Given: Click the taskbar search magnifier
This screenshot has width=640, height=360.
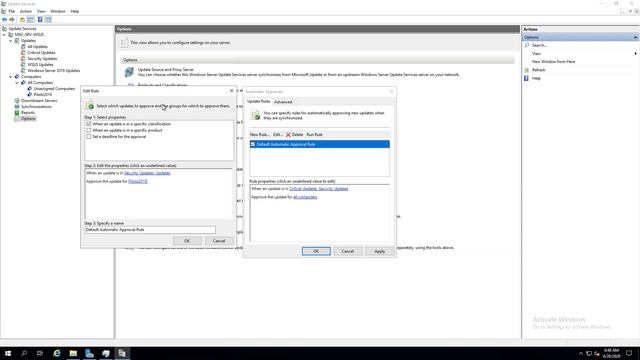Looking at the screenshot, I should [24, 353].
